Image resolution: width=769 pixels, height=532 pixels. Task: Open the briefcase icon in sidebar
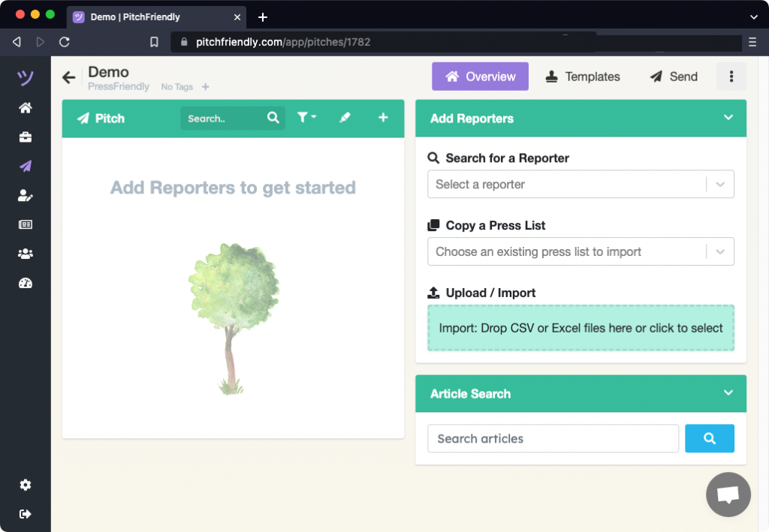[26, 137]
